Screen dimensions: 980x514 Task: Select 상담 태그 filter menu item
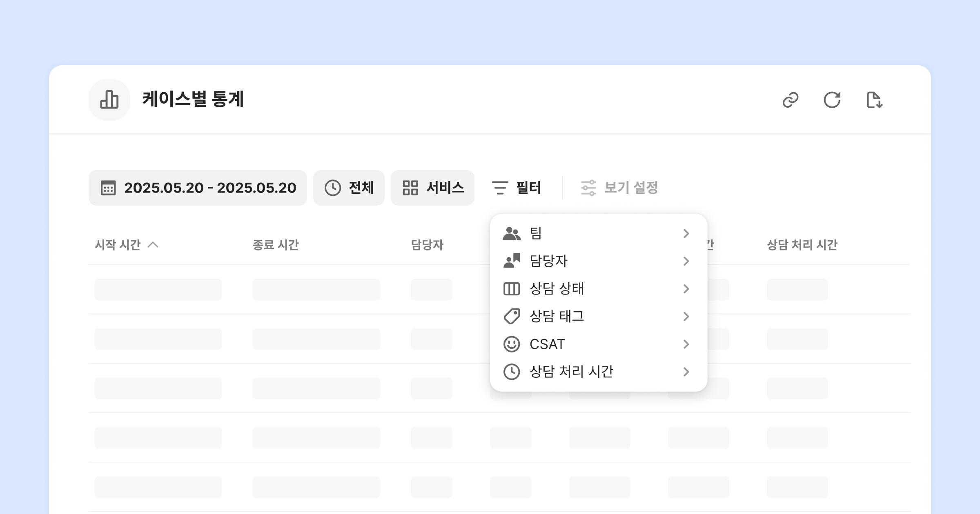[557, 317]
